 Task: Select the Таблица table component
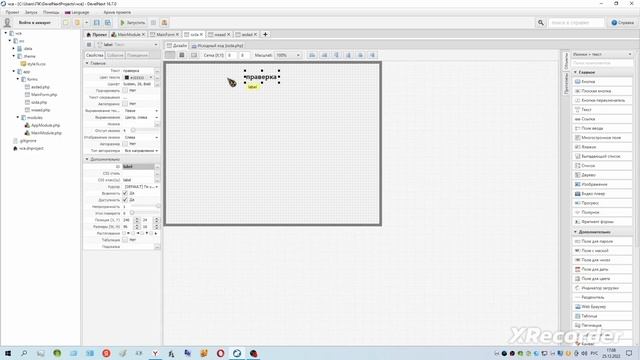pyautogui.click(x=602, y=316)
